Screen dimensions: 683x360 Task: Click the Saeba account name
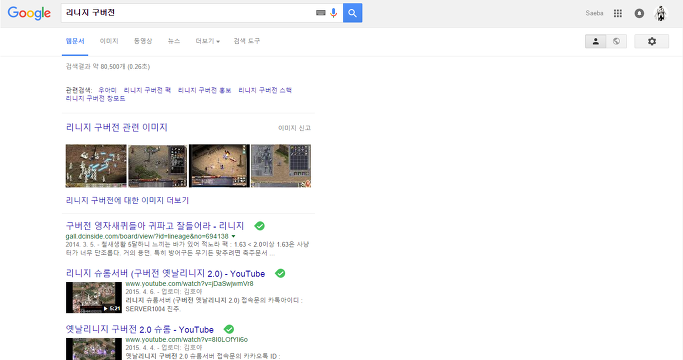point(595,13)
